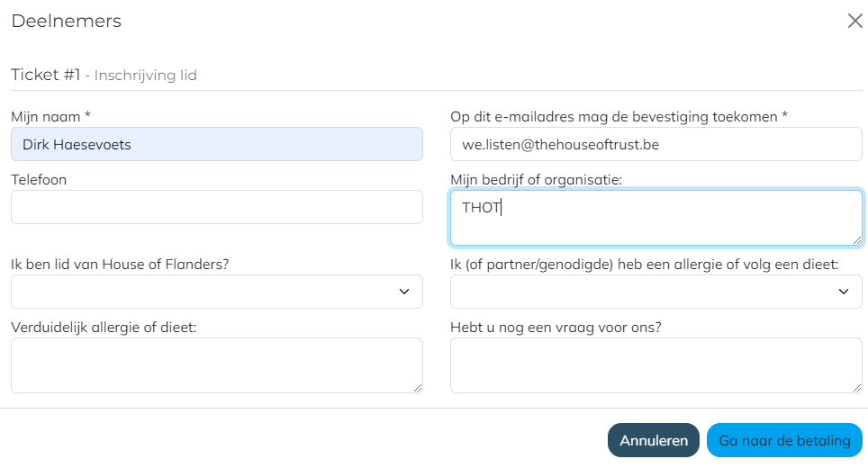Open the House of Flanders membership dropdown

pyautogui.click(x=217, y=292)
